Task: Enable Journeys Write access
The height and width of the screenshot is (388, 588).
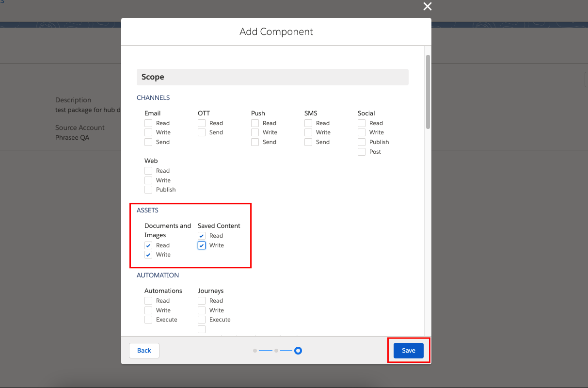Action: tap(202, 310)
